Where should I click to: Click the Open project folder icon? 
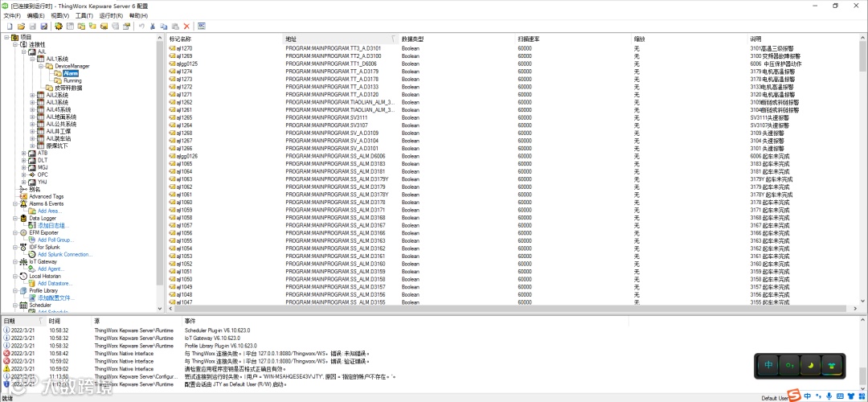(21, 26)
